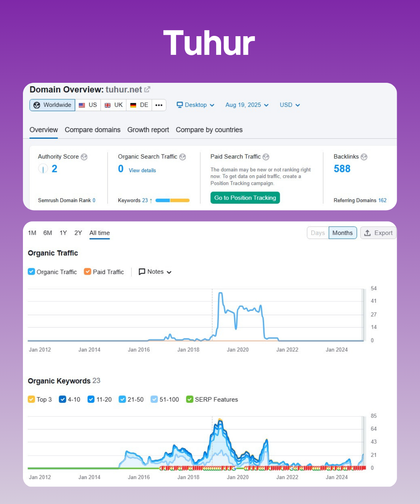This screenshot has height=504, width=420.
Task: Toggle the Paid Traffic checkbox
Action: pyautogui.click(x=87, y=272)
